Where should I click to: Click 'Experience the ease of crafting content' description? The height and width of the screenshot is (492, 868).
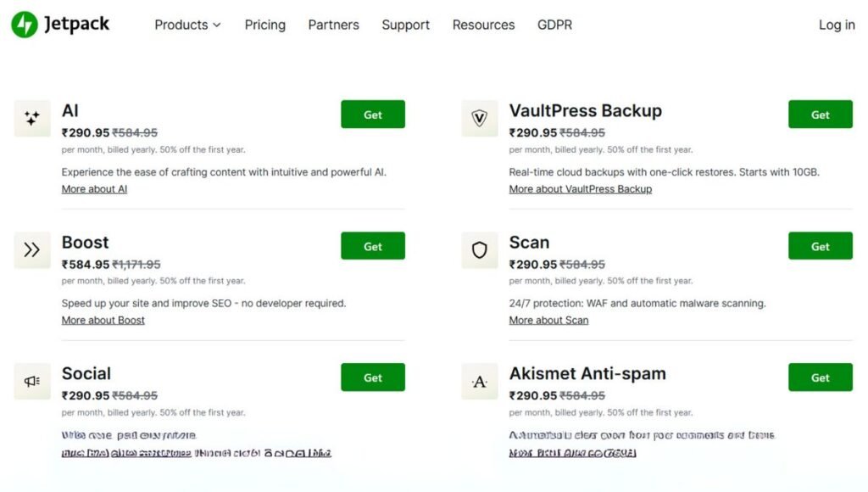point(224,172)
